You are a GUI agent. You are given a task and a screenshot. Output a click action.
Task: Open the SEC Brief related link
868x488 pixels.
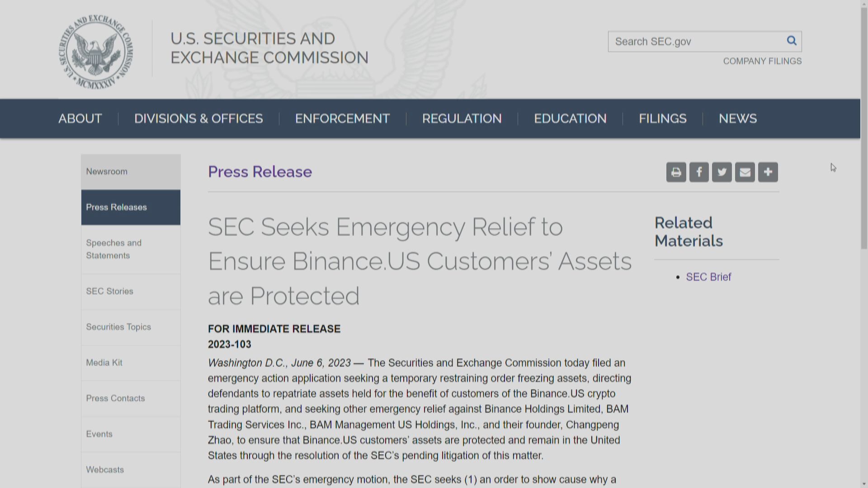click(x=708, y=277)
